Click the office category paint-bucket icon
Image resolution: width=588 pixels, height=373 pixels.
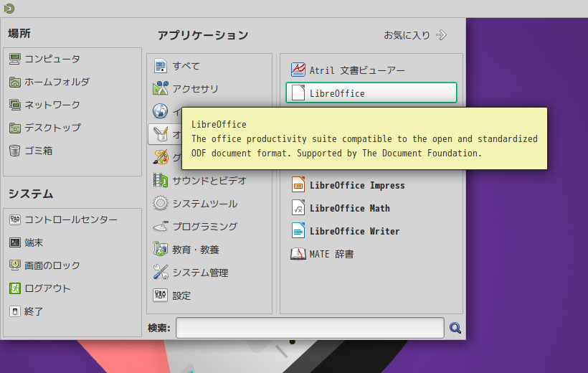pos(161,134)
